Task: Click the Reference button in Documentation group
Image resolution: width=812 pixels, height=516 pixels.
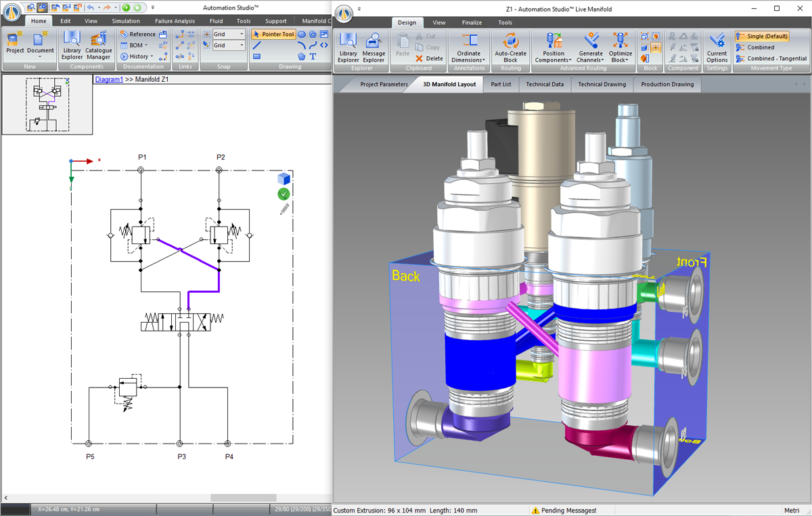Action: point(138,34)
